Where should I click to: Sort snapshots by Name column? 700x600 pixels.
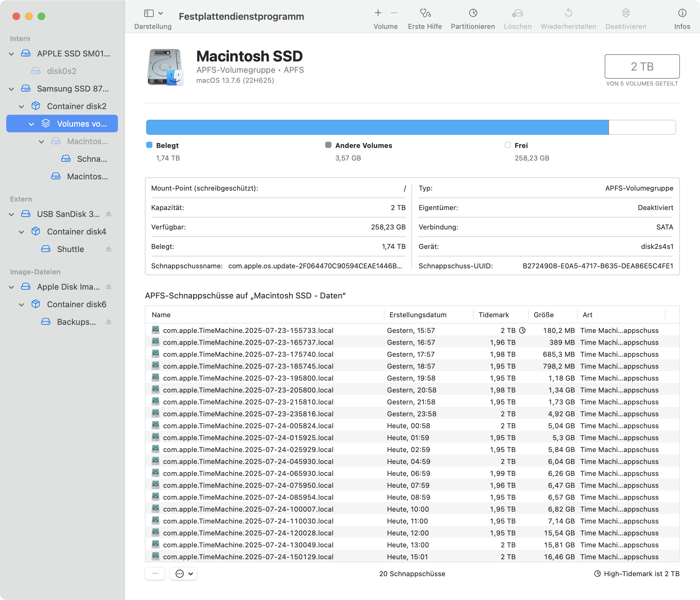[265, 315]
